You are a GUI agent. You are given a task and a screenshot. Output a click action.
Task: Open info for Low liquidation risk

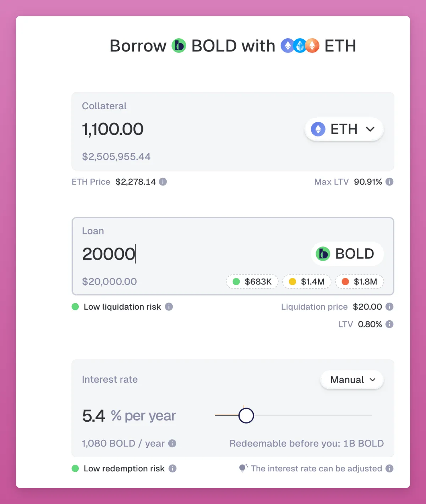point(169,307)
